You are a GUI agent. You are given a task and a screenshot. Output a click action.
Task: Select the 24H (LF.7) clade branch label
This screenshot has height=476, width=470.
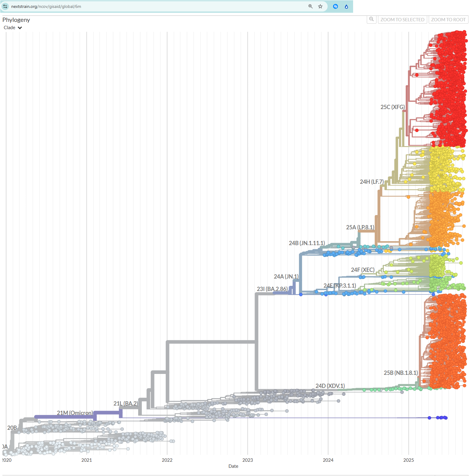pos(372,182)
